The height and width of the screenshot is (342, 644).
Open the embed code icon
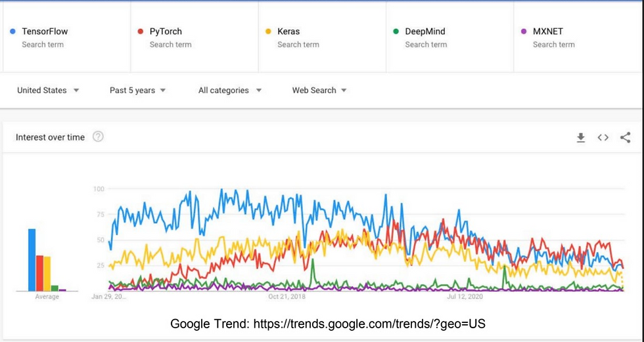(x=603, y=138)
